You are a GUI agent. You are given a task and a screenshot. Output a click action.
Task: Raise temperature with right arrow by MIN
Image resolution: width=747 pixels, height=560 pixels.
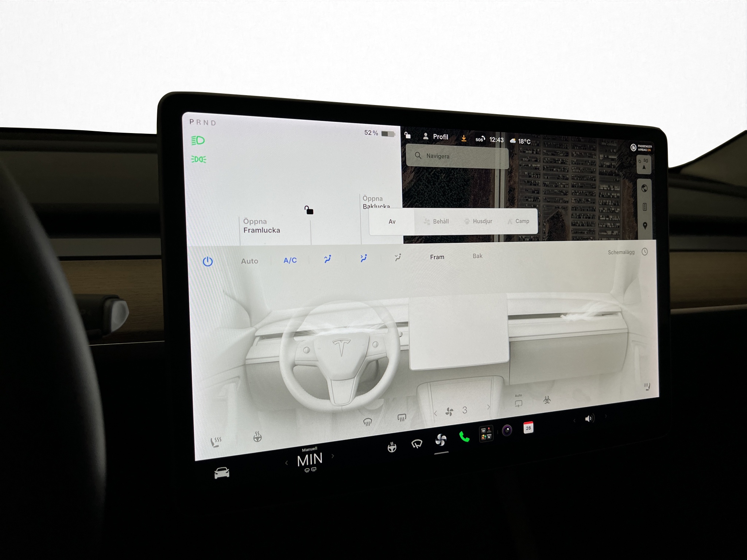tap(333, 456)
